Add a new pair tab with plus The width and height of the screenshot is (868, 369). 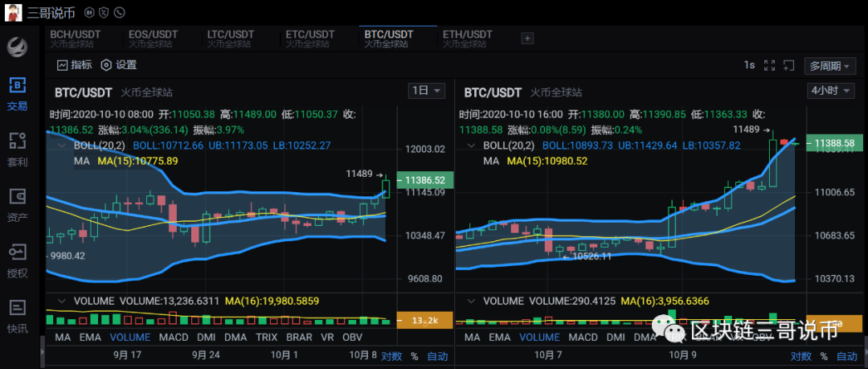pos(527,39)
